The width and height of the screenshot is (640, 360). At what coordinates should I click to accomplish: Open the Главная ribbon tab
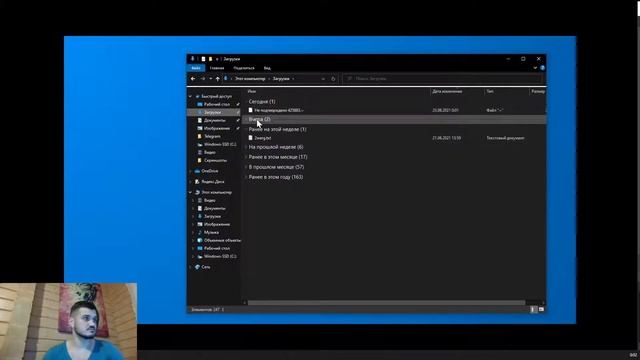217,68
